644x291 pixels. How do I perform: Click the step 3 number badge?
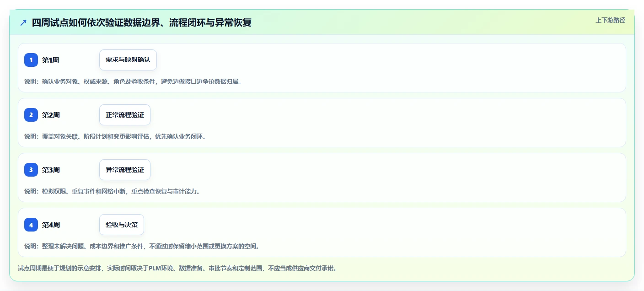pyautogui.click(x=31, y=170)
